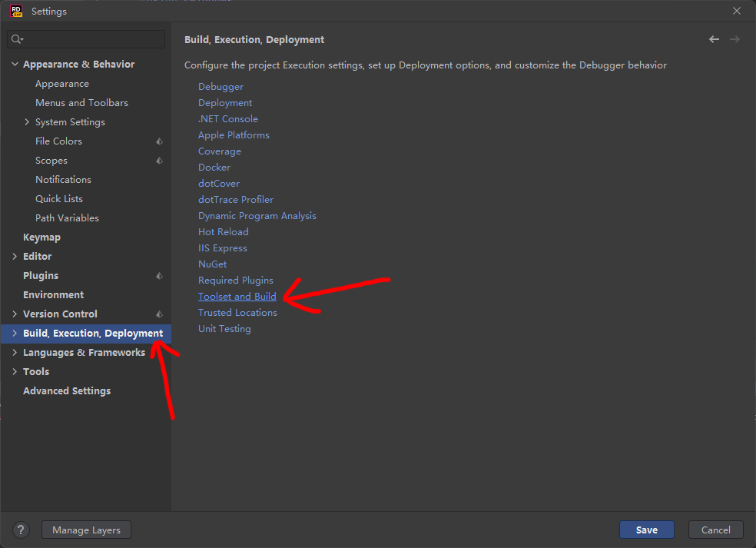The image size is (756, 548).
Task: Click layer icon beside Version Control
Action: point(160,314)
